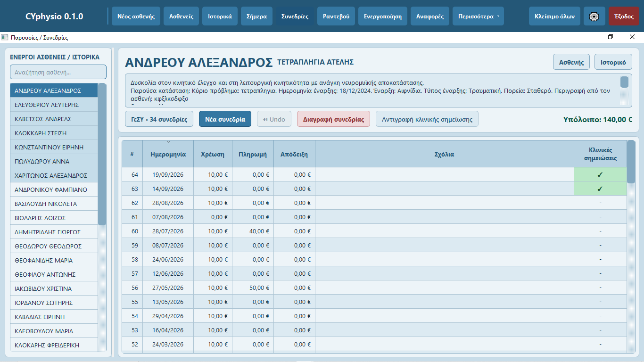Click the ΓεΣΥ • 34 συνεδρίες button
The image size is (644, 362).
[x=159, y=119]
